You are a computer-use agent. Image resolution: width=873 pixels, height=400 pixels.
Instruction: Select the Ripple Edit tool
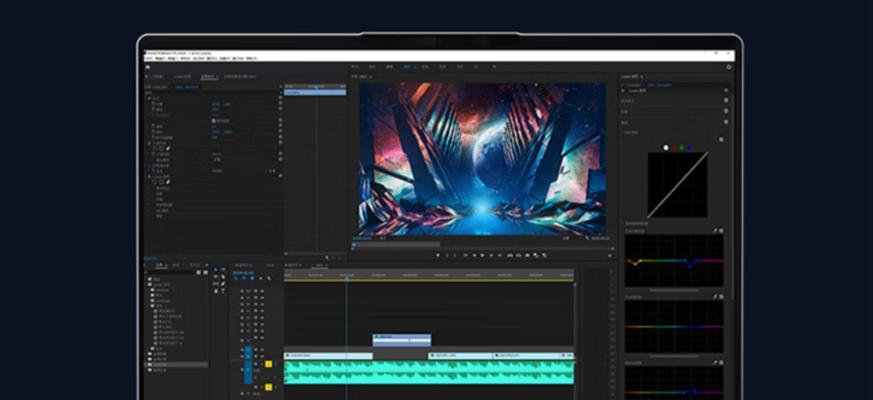(x=215, y=276)
